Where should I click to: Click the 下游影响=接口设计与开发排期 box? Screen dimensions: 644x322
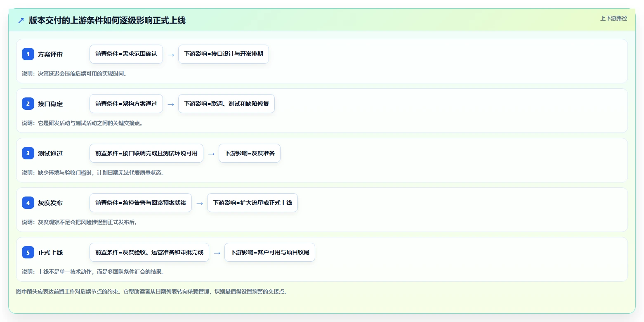(x=224, y=54)
